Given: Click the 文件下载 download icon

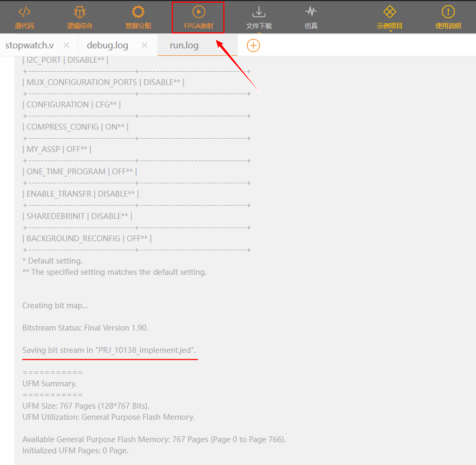Looking at the screenshot, I should pos(258,12).
